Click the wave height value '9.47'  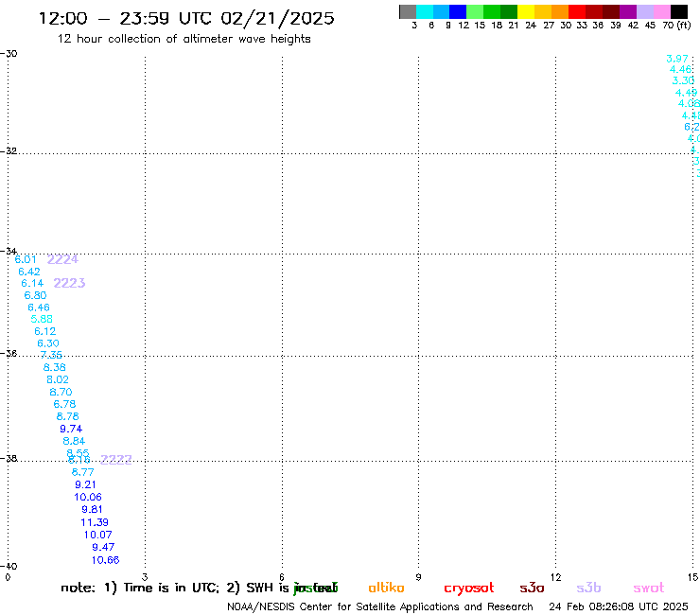tap(103, 547)
